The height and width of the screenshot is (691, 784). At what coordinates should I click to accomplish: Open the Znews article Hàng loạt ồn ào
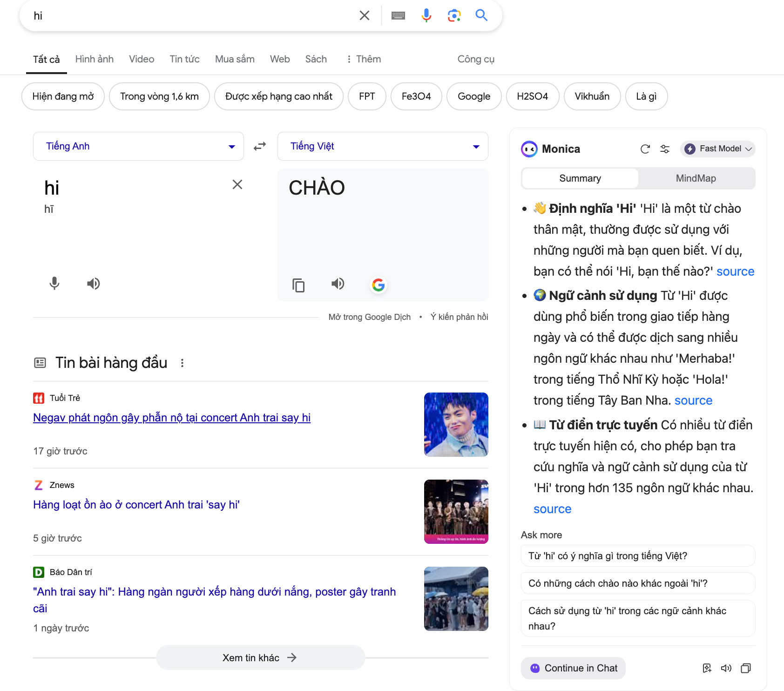pyautogui.click(x=136, y=505)
